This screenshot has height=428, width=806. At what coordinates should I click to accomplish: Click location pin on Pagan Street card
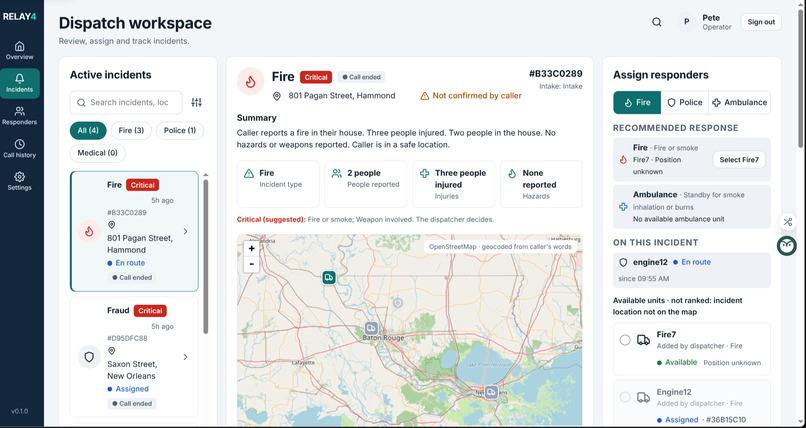112,225
